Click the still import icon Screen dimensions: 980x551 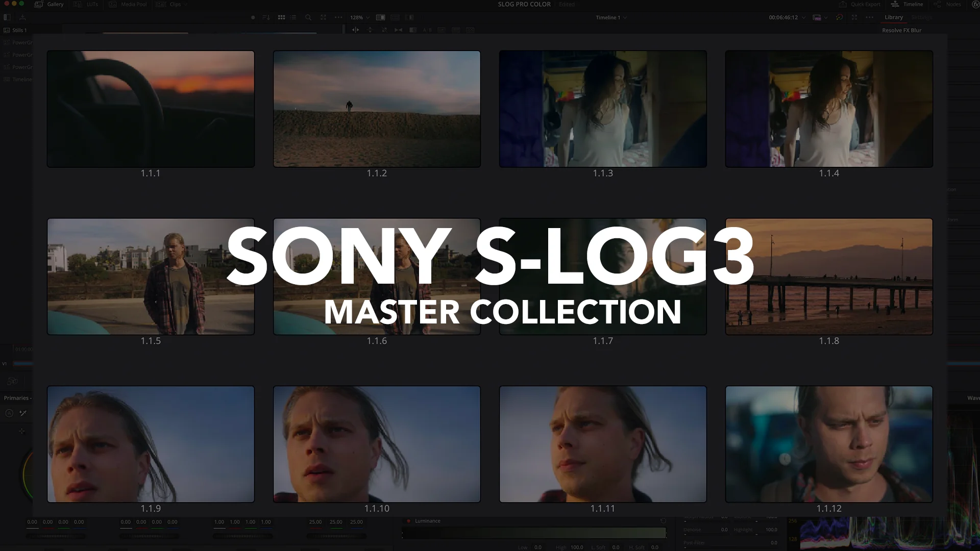22,17
